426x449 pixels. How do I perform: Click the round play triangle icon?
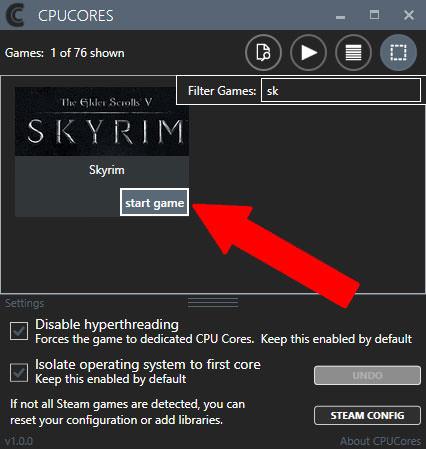pyautogui.click(x=308, y=52)
